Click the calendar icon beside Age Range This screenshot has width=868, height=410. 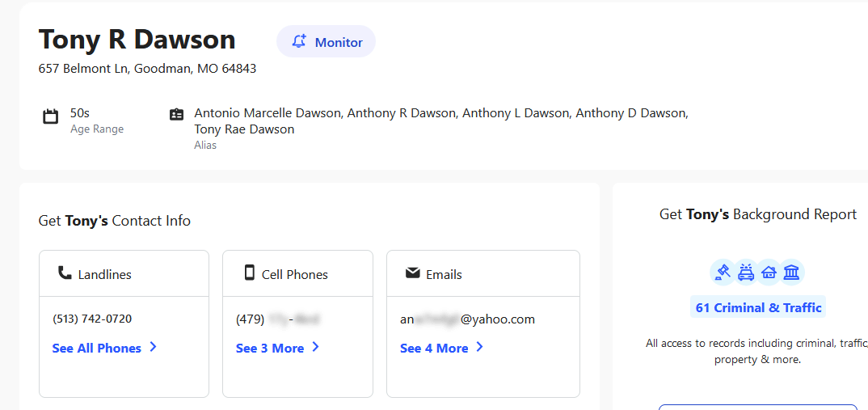point(50,116)
